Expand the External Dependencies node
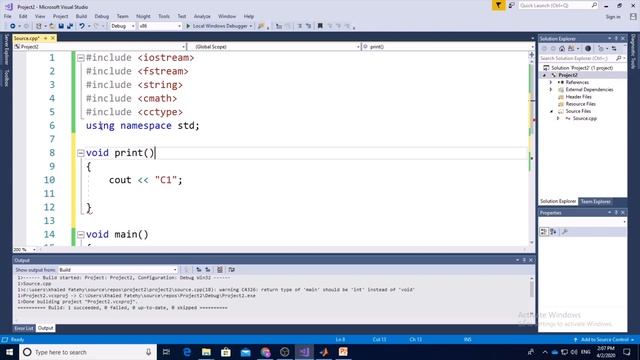The height and width of the screenshot is (360, 640). point(551,90)
